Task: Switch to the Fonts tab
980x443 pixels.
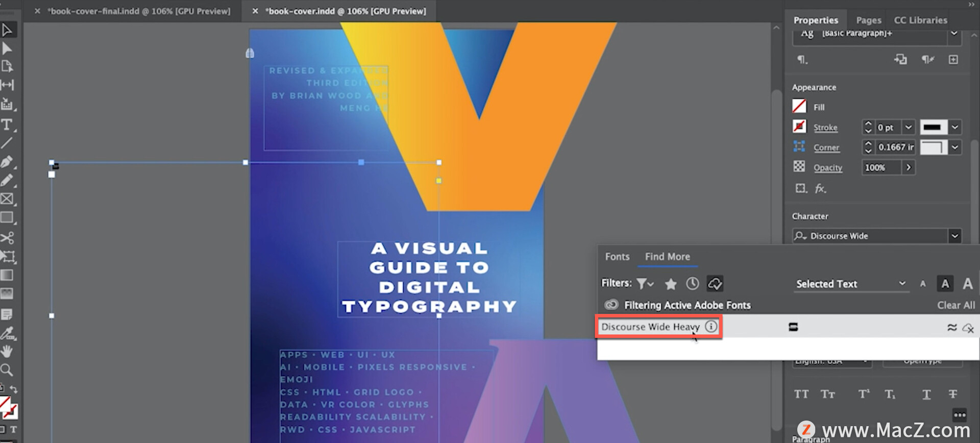Action: tap(617, 257)
